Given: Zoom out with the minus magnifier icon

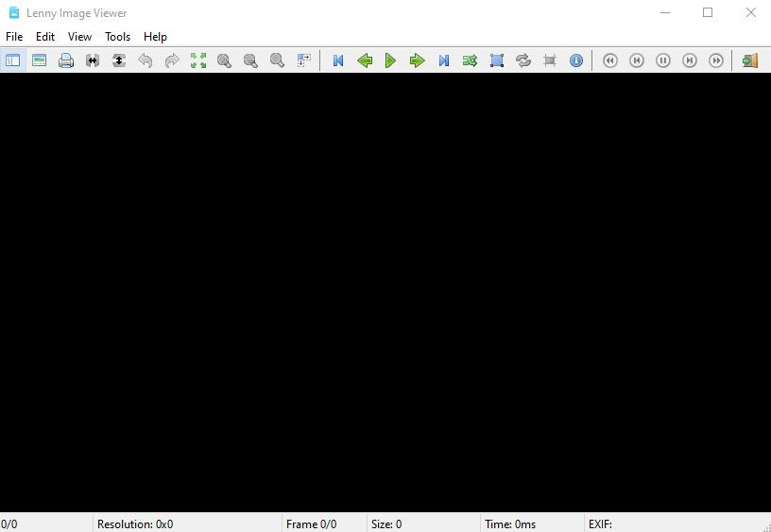Looking at the screenshot, I should (251, 60).
